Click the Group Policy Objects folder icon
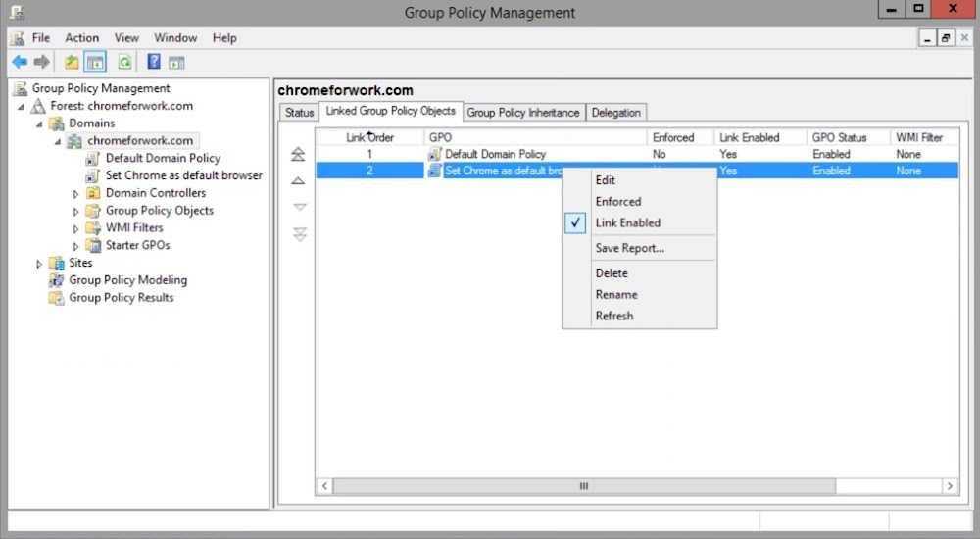The height and width of the screenshot is (539, 980). [93, 211]
